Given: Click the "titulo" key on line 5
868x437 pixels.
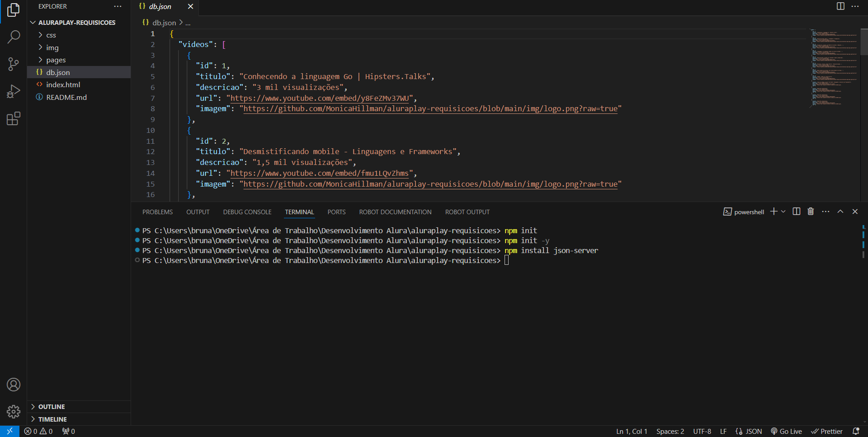Looking at the screenshot, I should pyautogui.click(x=212, y=76).
